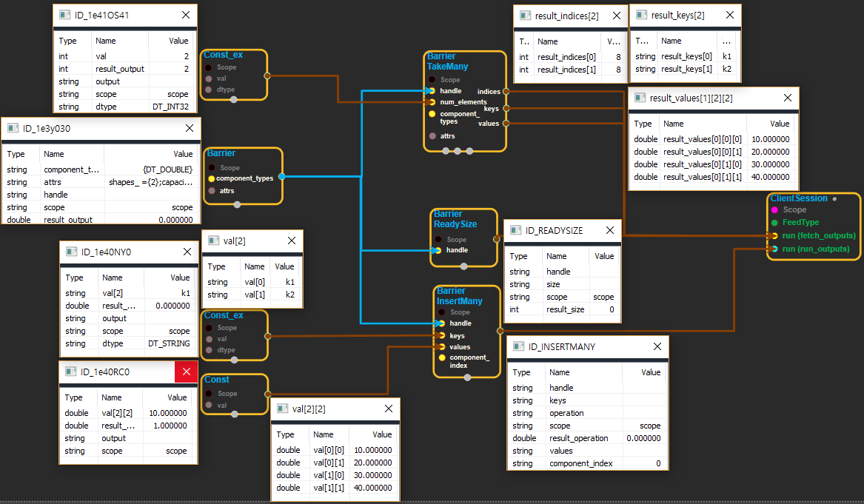Click the Name column header in result_values panel
The height and width of the screenshot is (504, 864).
coord(673,124)
